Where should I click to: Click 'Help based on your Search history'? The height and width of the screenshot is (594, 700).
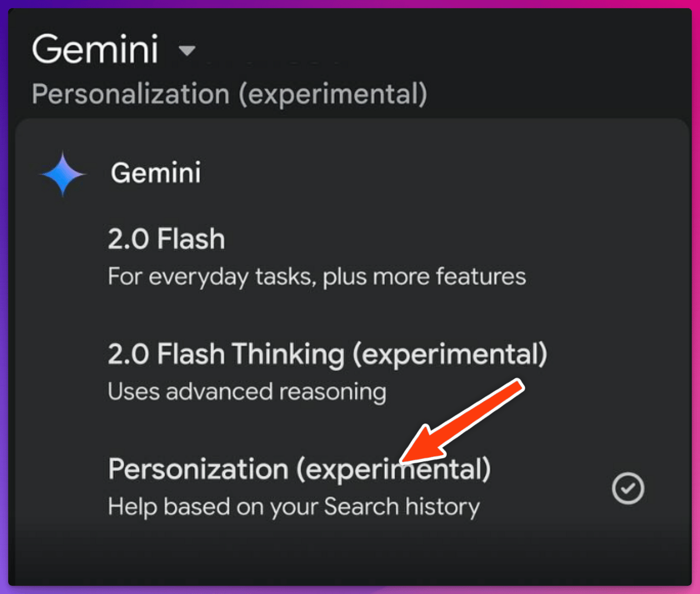(294, 507)
